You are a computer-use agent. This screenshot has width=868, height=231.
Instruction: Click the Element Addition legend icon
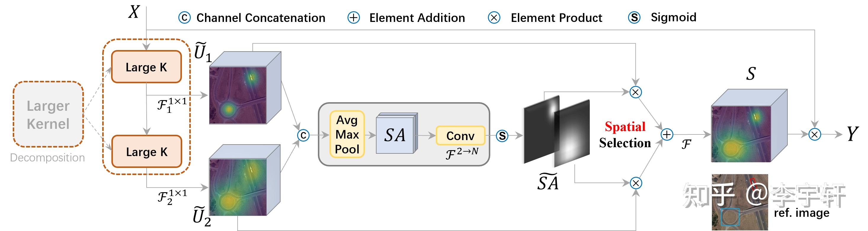tap(353, 17)
